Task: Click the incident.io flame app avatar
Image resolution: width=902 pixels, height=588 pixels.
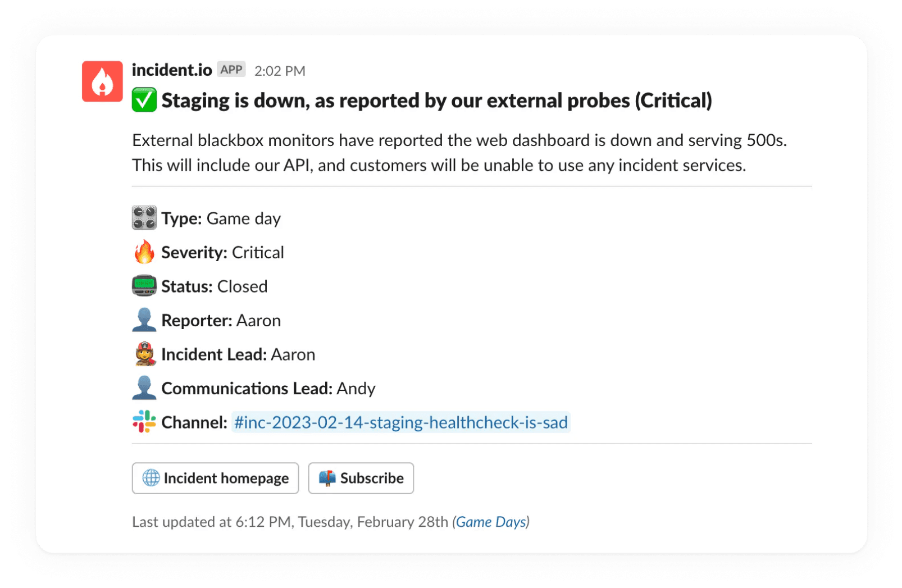Action: click(x=102, y=81)
